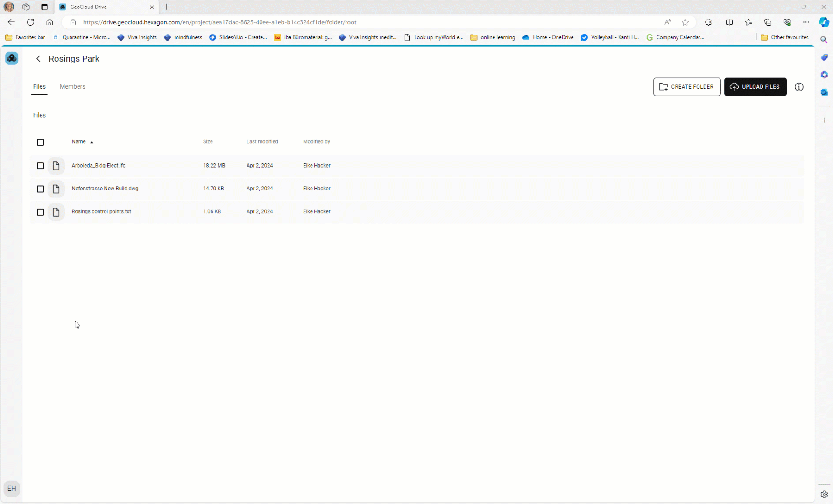The image size is (833, 504).
Task: Click the Upload Files button
Action: (755, 87)
